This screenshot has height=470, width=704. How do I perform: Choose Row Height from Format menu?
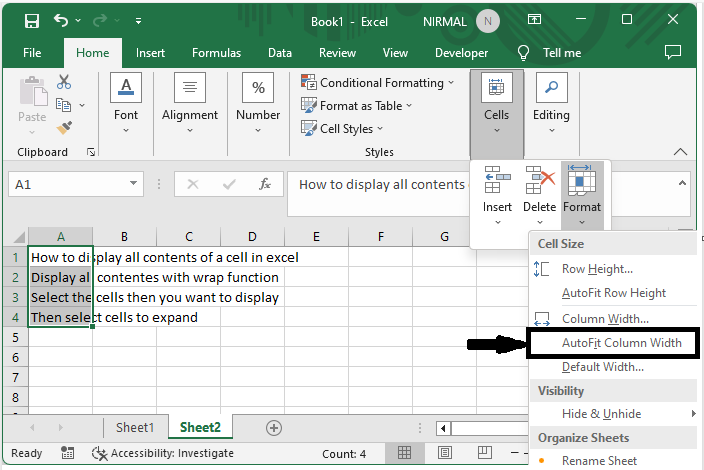click(597, 269)
